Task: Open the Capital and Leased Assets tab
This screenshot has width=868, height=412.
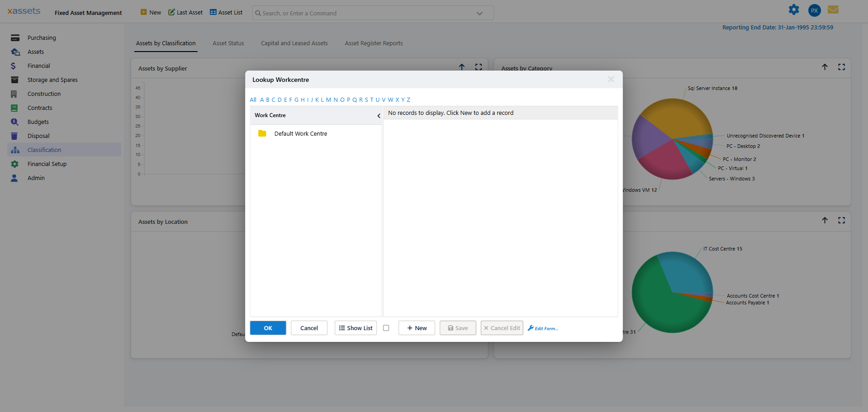Action: (294, 43)
